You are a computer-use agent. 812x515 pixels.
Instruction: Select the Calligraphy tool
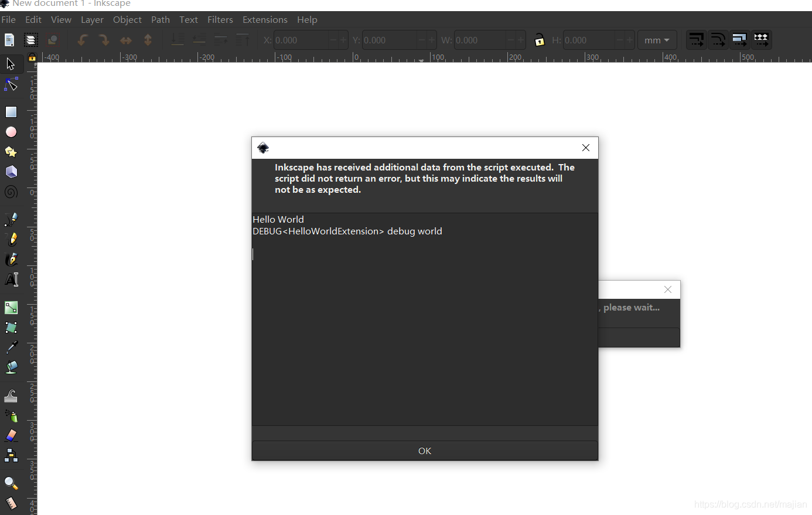click(11, 259)
